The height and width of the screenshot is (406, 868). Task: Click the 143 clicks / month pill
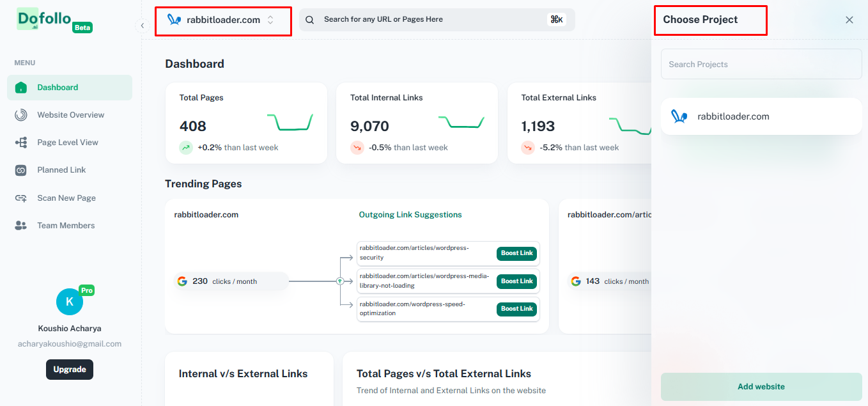click(x=609, y=281)
